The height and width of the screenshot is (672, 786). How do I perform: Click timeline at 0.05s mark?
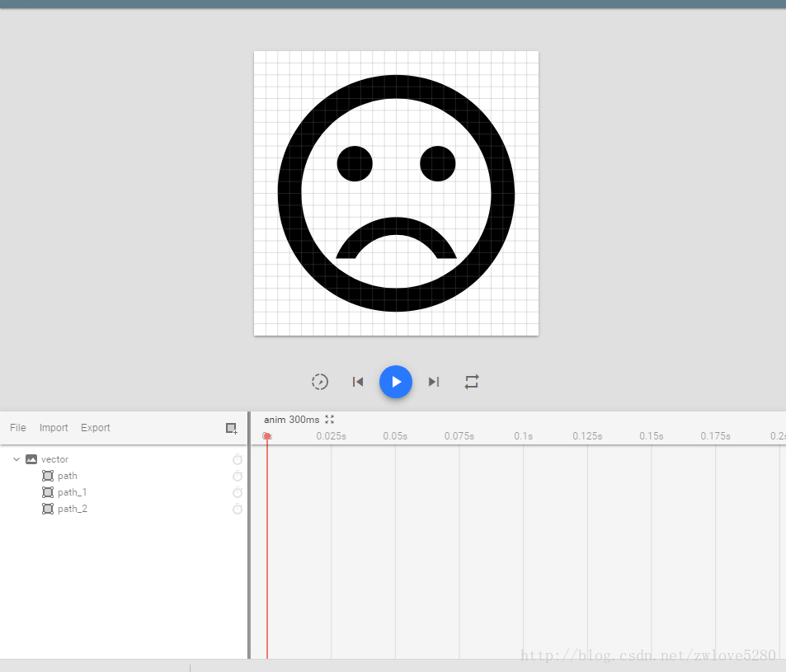395,436
